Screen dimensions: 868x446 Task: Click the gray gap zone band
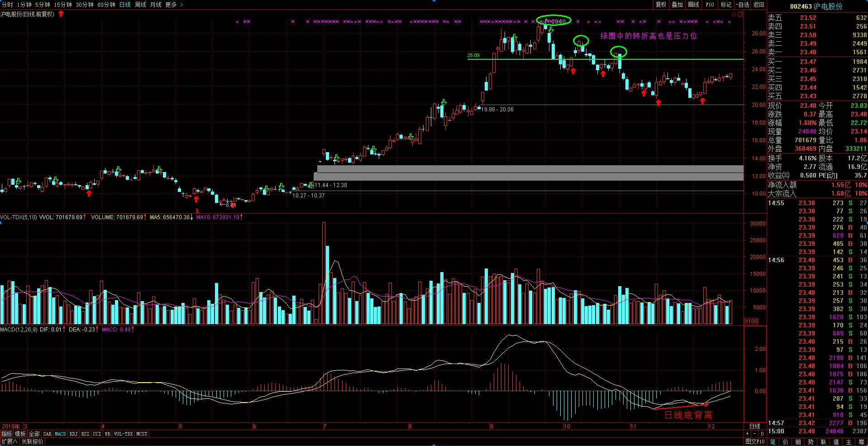coord(529,173)
